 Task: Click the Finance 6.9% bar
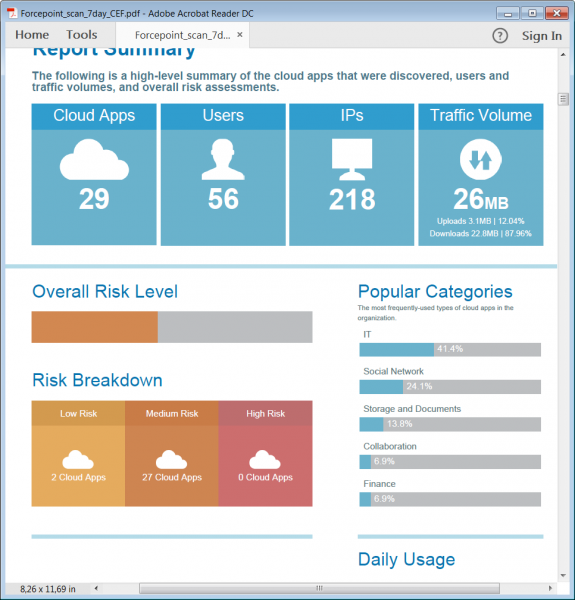pyautogui.click(x=450, y=499)
